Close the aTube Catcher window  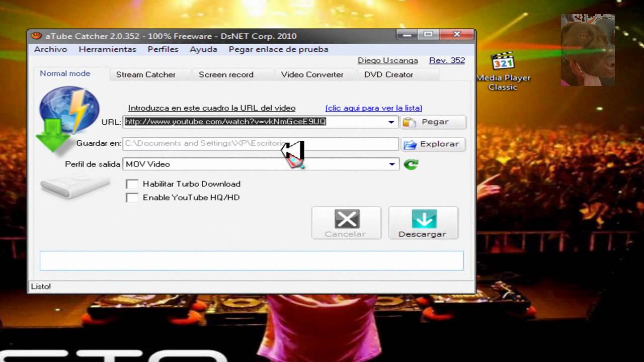(456, 34)
